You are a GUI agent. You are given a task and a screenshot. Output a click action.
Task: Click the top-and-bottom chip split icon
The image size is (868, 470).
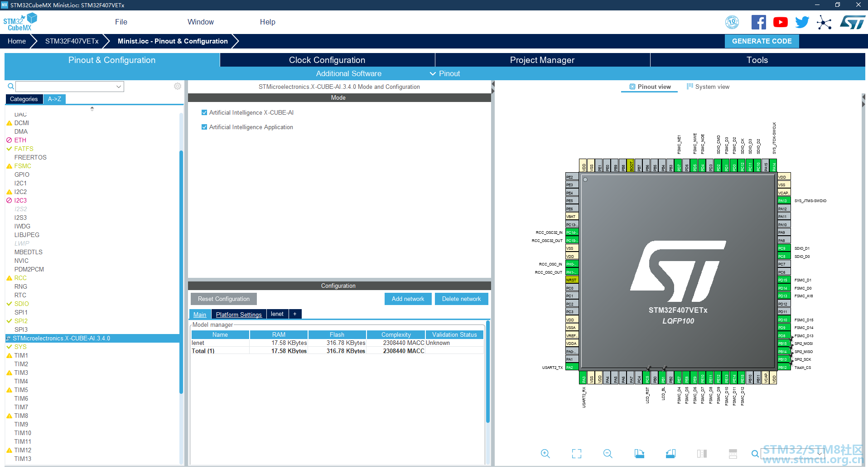point(733,454)
